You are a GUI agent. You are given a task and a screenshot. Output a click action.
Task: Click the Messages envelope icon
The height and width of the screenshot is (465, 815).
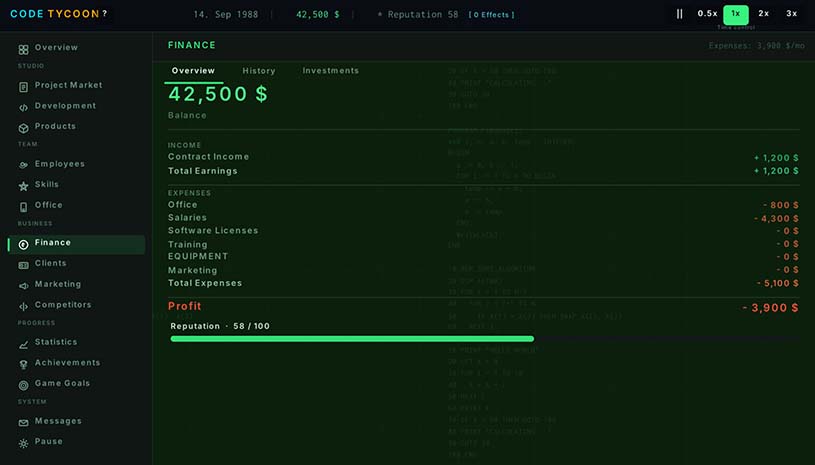click(23, 423)
